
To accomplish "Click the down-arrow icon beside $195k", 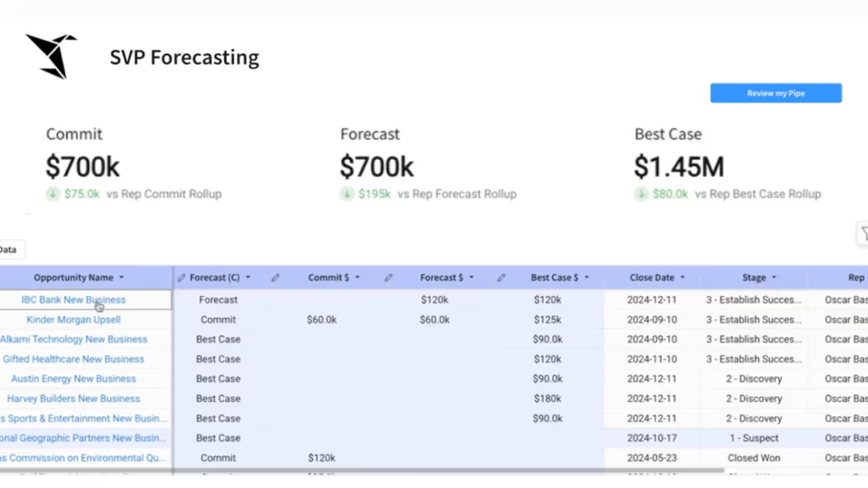I will 347,194.
